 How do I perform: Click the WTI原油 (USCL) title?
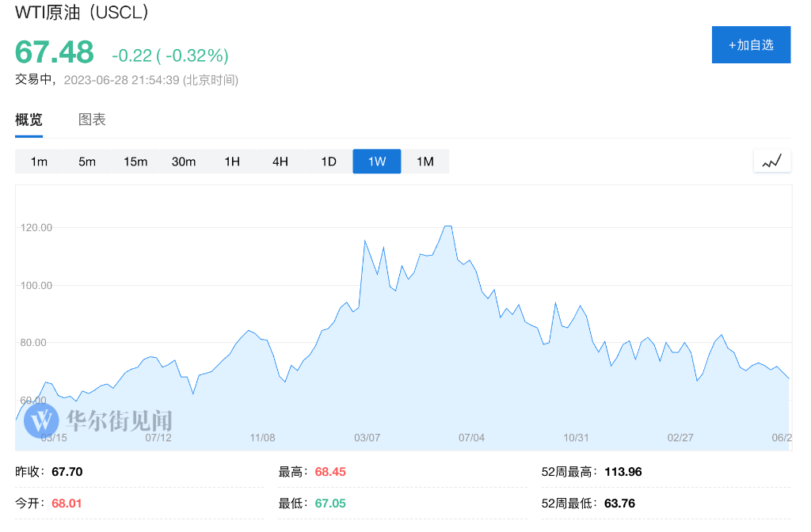coord(82,13)
